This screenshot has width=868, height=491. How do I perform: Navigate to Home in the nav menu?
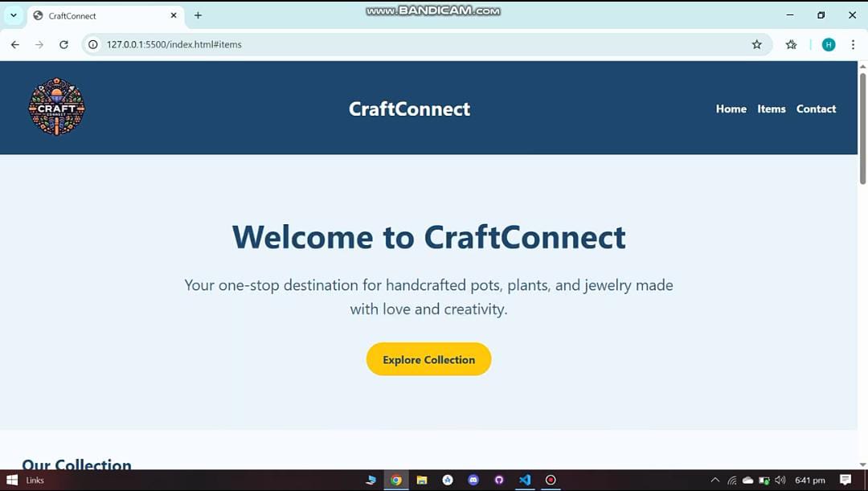[731, 108]
